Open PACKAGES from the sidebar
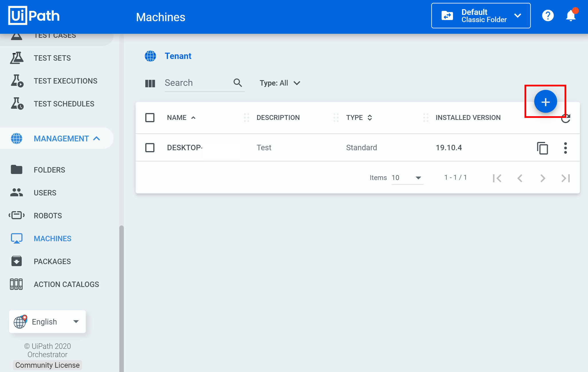Viewport: 588px width, 372px height. click(x=52, y=262)
